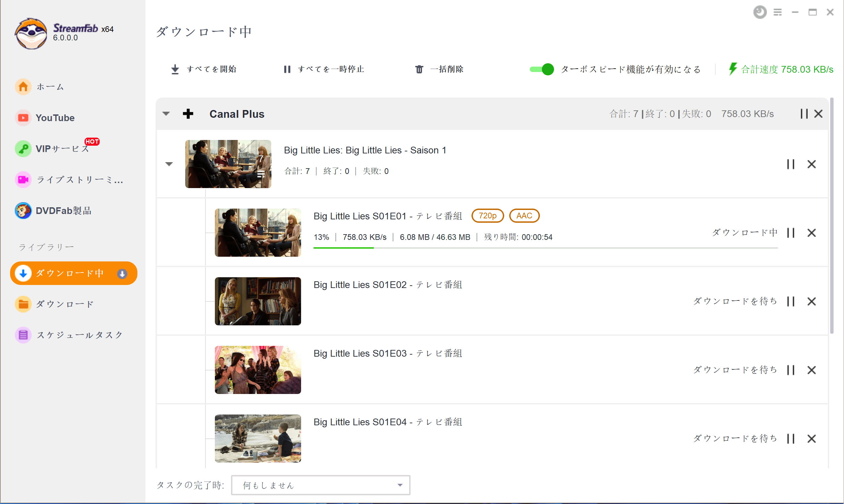
Task: Collapse the Big Little Lies Saison 1 list
Action: click(x=169, y=165)
